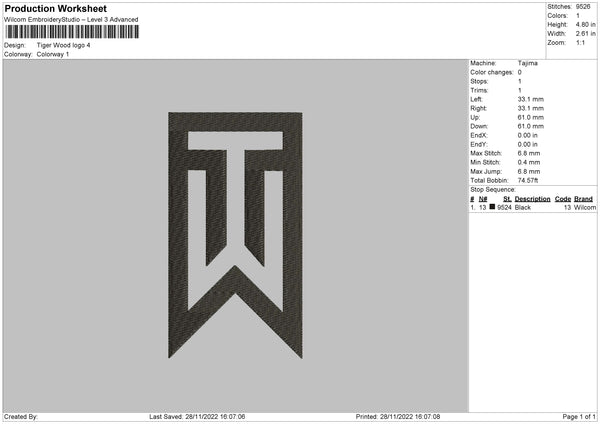Click the "Brand" column header

click(583, 199)
